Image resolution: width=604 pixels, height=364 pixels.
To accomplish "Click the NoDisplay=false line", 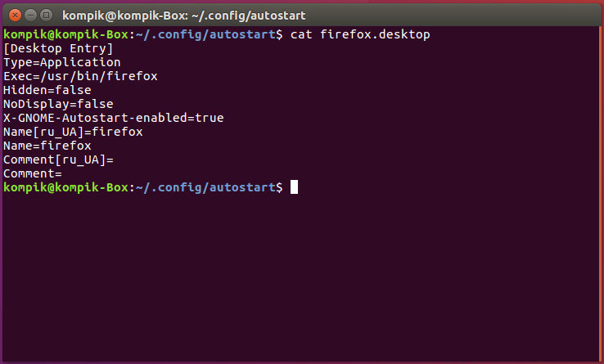I will tap(58, 104).
